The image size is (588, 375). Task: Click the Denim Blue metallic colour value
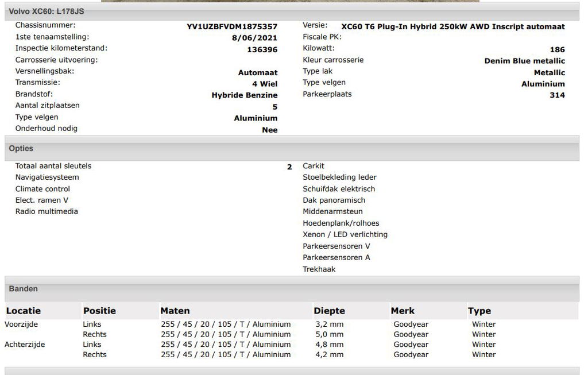(x=524, y=61)
